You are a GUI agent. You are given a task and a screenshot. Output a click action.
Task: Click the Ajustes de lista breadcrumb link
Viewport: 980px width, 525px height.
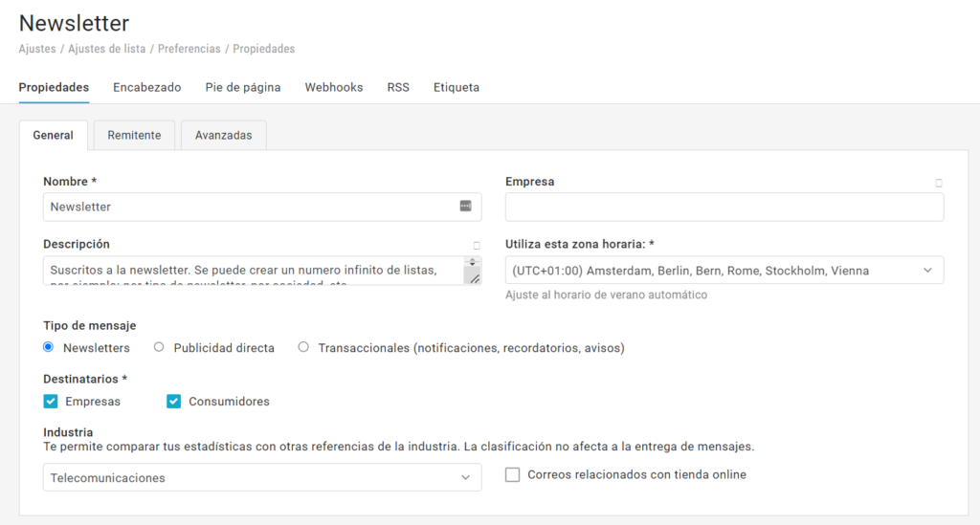click(x=107, y=49)
